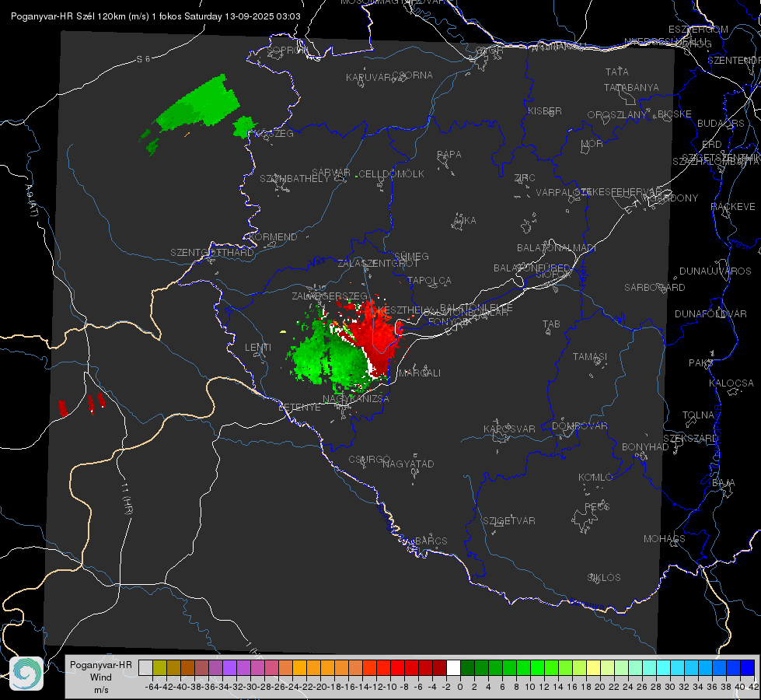Click the BARCS town label

(431, 541)
